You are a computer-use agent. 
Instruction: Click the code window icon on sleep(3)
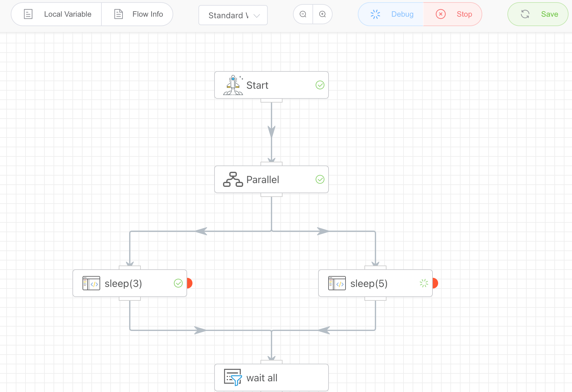coord(91,283)
